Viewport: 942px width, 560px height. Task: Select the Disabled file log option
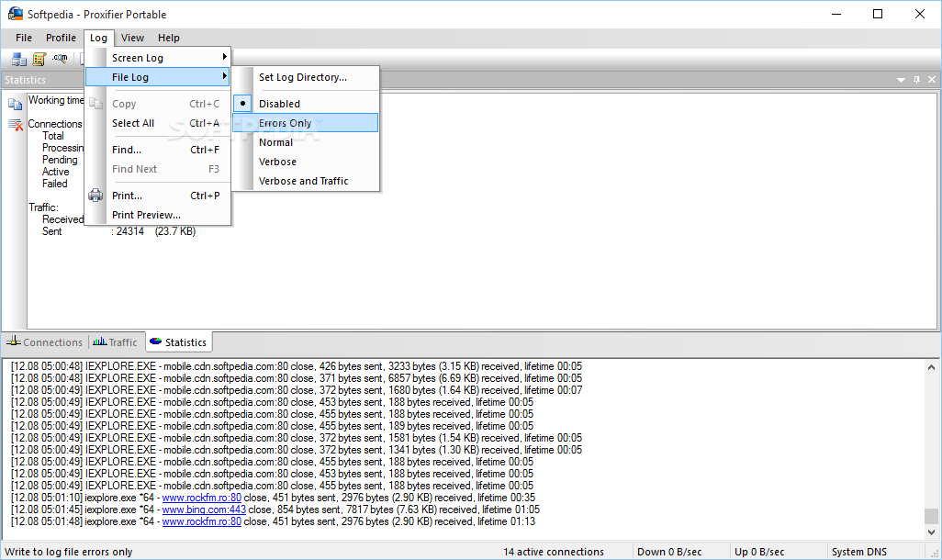pyautogui.click(x=306, y=104)
